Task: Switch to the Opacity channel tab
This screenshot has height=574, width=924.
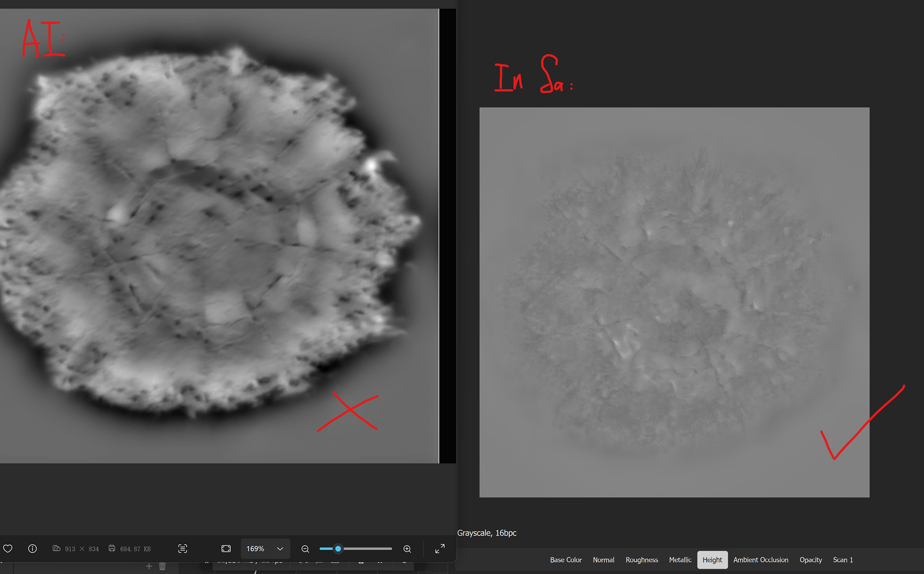Action: [810, 560]
